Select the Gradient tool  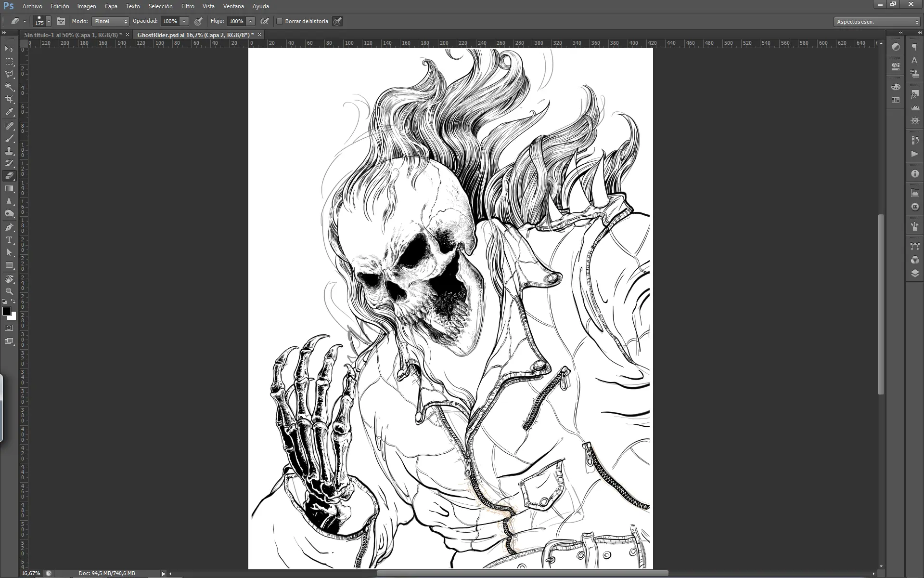[9, 188]
